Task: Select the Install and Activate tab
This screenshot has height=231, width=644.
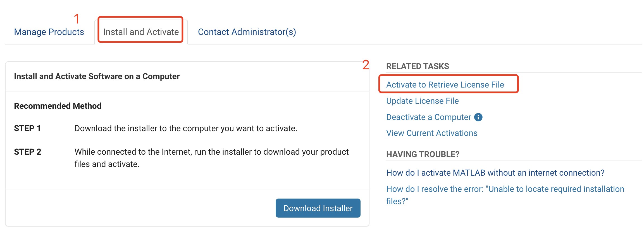Action: click(x=141, y=32)
